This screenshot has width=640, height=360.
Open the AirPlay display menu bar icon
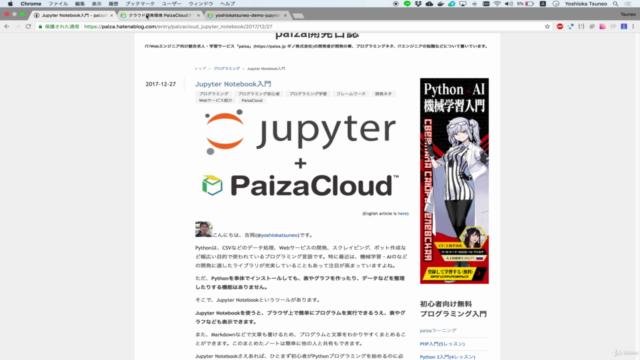[x=462, y=4]
